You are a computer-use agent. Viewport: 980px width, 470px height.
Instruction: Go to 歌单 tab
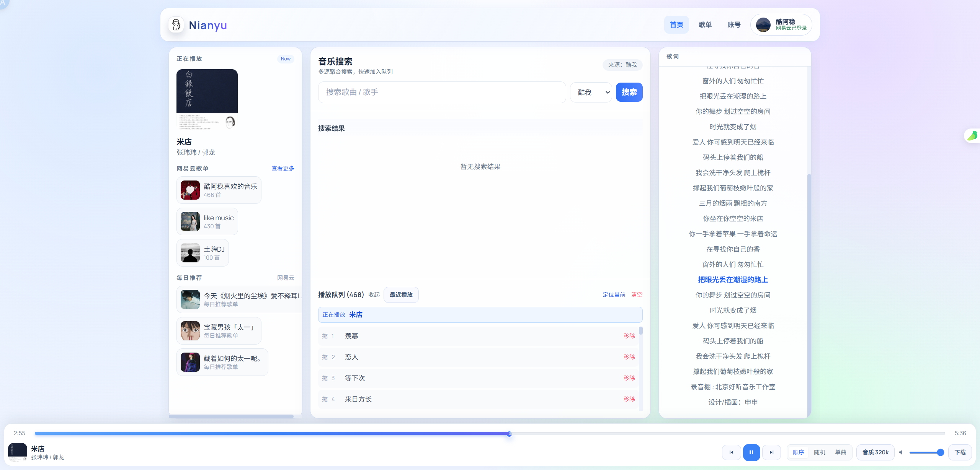705,25
